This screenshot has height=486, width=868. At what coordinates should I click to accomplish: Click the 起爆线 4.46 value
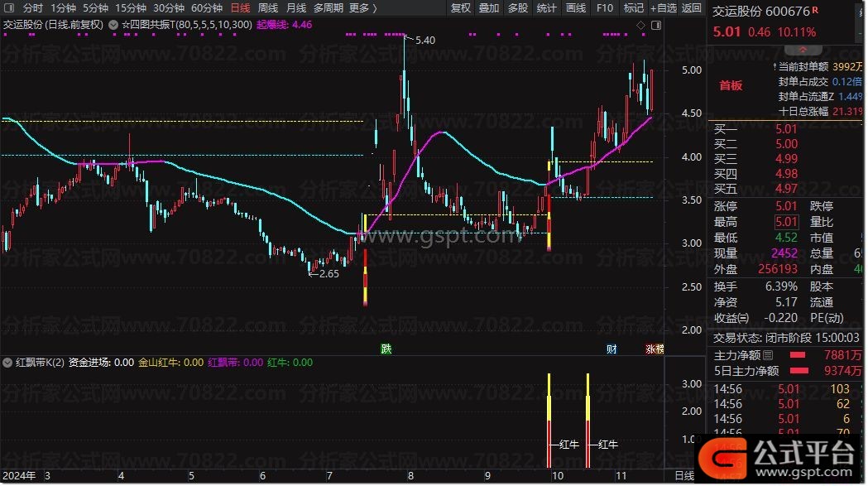coord(284,24)
